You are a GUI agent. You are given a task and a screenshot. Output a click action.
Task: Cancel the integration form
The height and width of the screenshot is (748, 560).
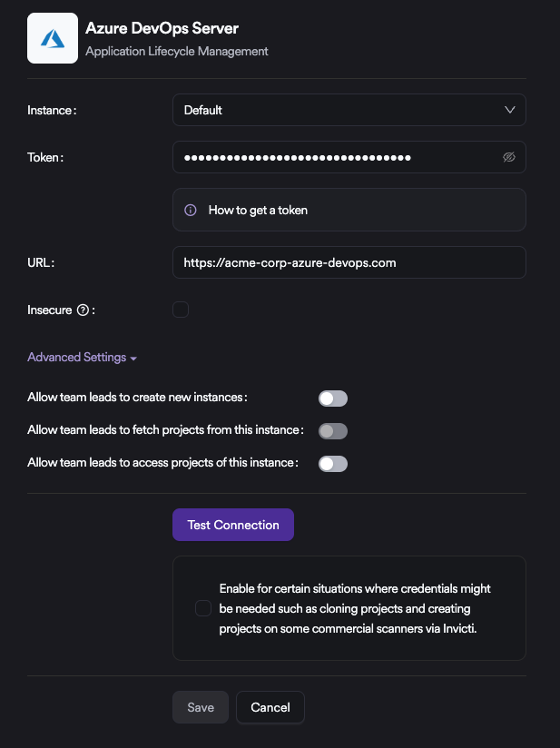pyautogui.click(x=270, y=707)
